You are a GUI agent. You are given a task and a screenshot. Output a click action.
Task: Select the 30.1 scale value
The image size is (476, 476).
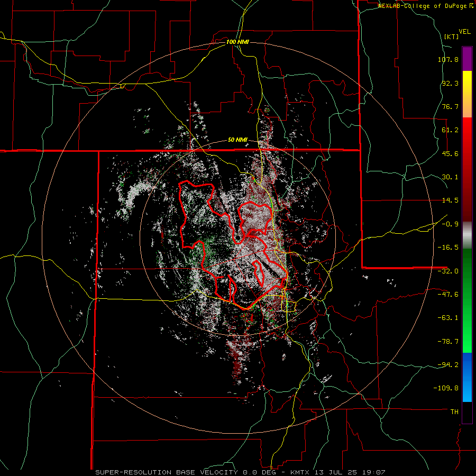(x=450, y=177)
